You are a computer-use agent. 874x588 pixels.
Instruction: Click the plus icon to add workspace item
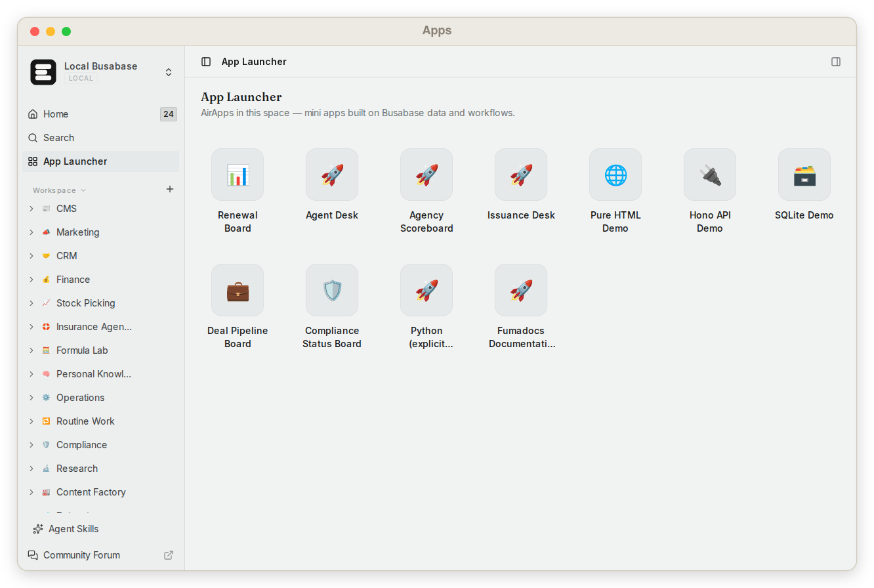tap(170, 189)
